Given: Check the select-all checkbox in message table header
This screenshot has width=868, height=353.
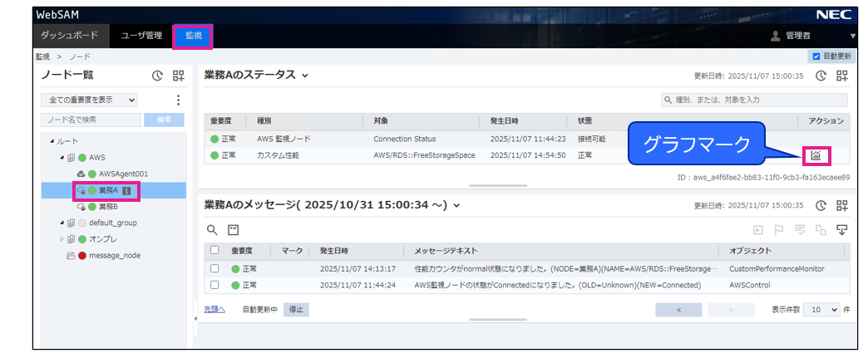Looking at the screenshot, I should [215, 251].
